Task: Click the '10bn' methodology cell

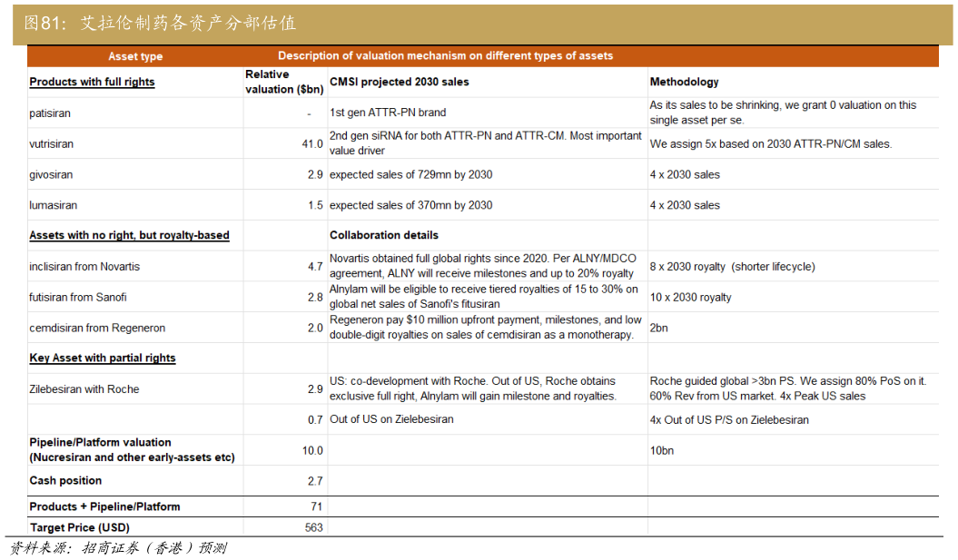Action: pyautogui.click(x=662, y=451)
